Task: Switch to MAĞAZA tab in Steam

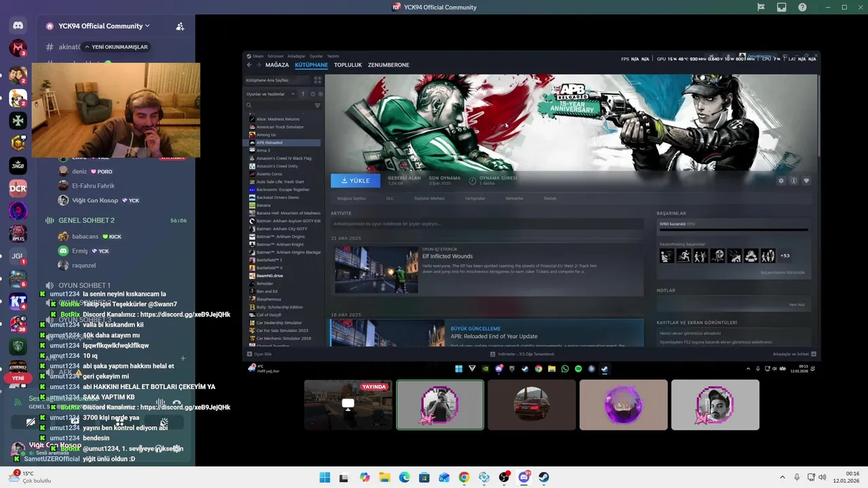Action: click(277, 65)
